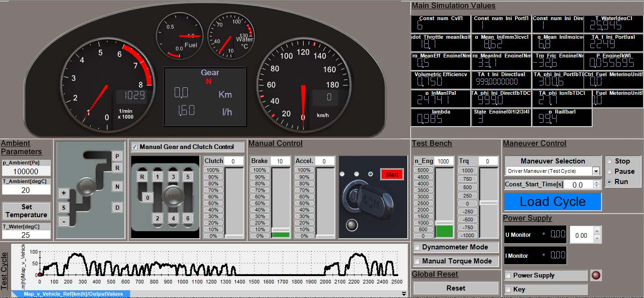Screen dimensions: 644x298
Task: Select manual gear 1
Action: 158,177
